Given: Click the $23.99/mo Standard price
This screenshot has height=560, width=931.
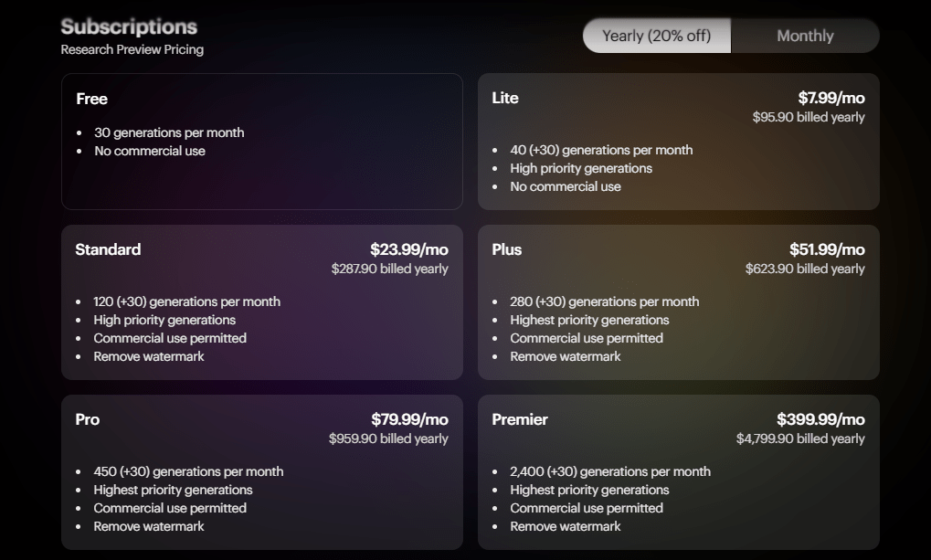Looking at the screenshot, I should (x=409, y=249).
